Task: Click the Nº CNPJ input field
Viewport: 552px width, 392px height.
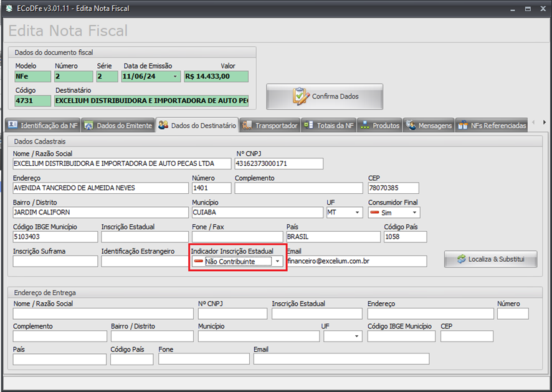Action: pos(278,164)
